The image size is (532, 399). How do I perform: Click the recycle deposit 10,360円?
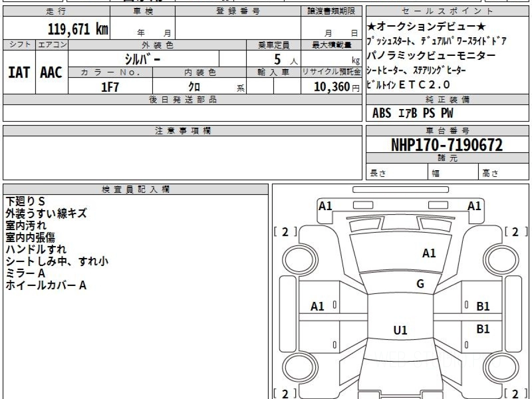click(x=337, y=86)
